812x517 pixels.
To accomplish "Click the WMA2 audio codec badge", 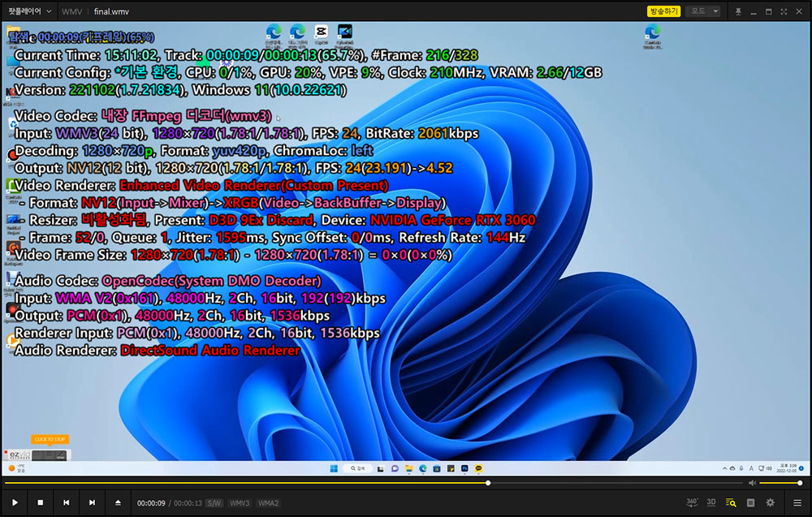I will [268, 503].
